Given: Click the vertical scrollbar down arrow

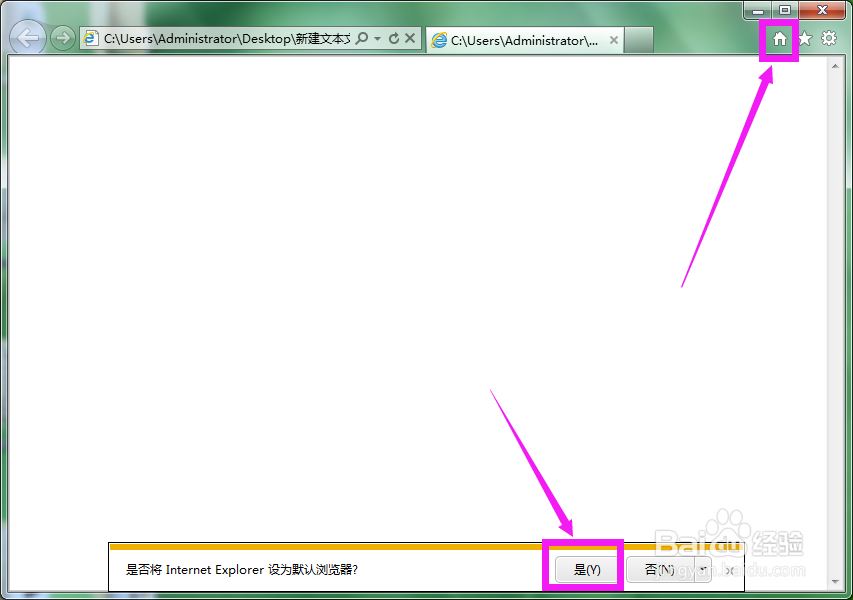Looking at the screenshot, I should 835,582.
